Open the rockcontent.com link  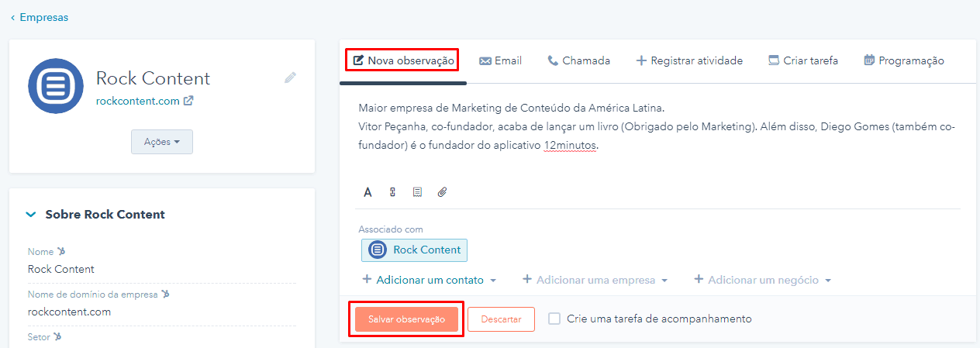138,101
